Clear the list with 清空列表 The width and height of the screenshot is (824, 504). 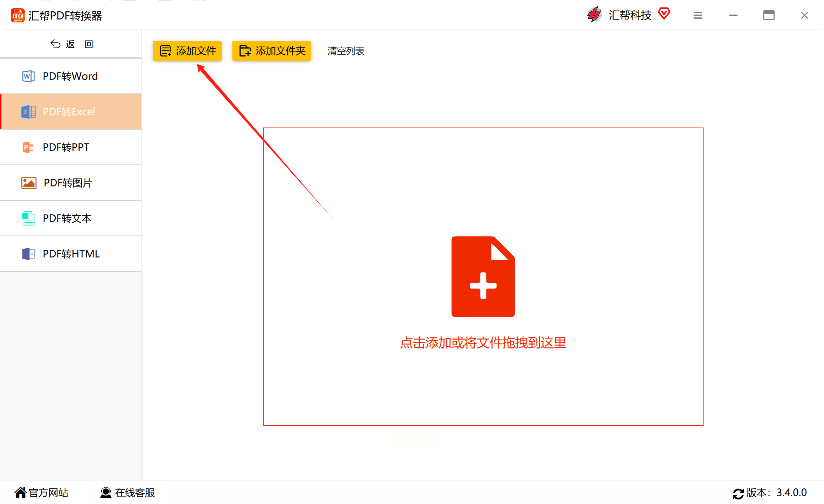click(346, 51)
